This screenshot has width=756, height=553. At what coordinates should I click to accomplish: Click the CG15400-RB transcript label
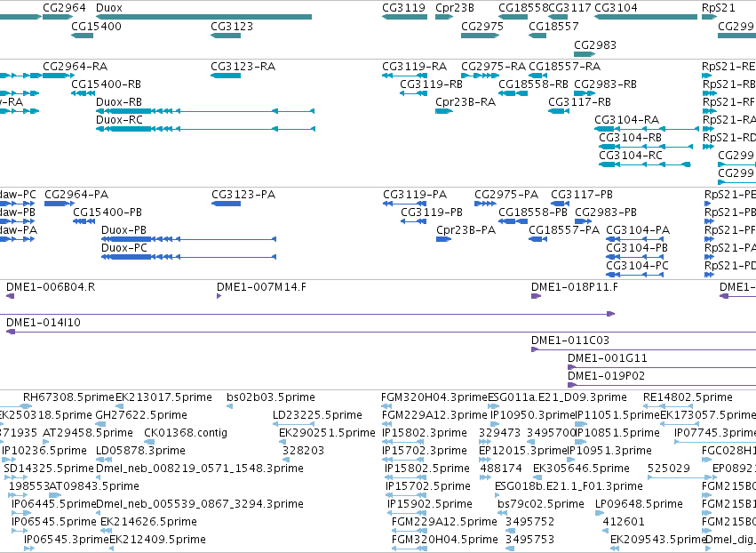coord(106,84)
